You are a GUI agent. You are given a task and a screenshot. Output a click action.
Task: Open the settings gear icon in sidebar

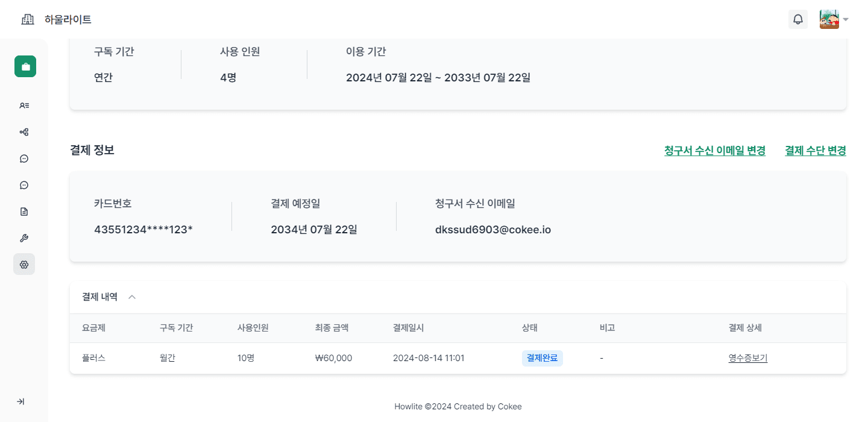(24, 264)
